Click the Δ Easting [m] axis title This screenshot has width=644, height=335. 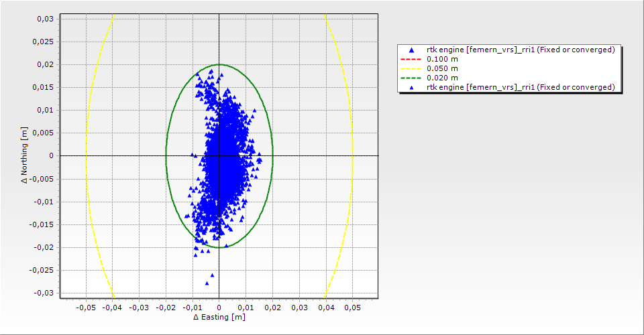tap(219, 317)
